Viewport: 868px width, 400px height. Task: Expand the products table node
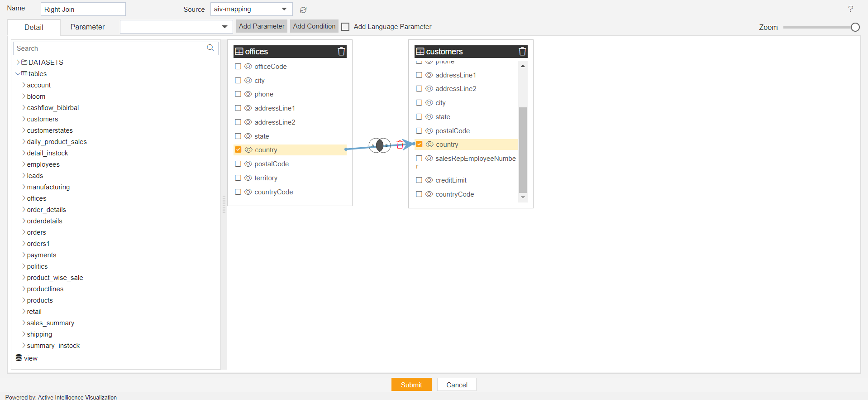coord(24,300)
